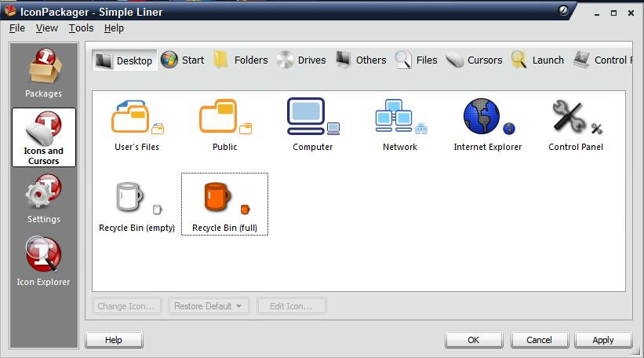Switch to the Cursors tab
The height and width of the screenshot is (358, 644).
click(474, 60)
